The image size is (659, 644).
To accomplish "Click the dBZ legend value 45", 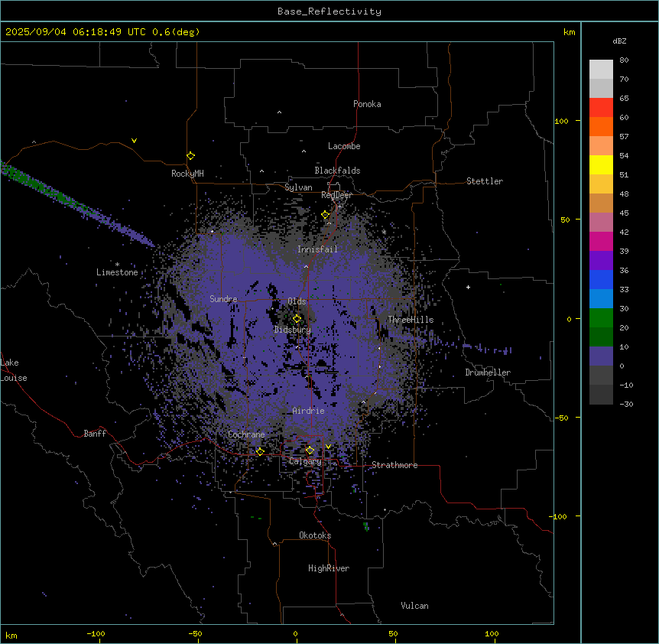I will [x=624, y=213].
